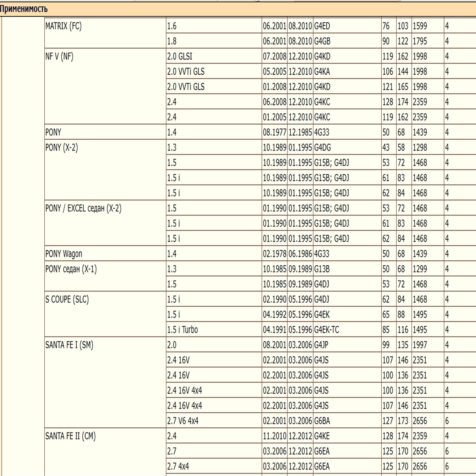This screenshot has height=476, width=476.
Task: Click the SANTA FE II (CM) cell
Action: pyautogui.click(x=71, y=436)
